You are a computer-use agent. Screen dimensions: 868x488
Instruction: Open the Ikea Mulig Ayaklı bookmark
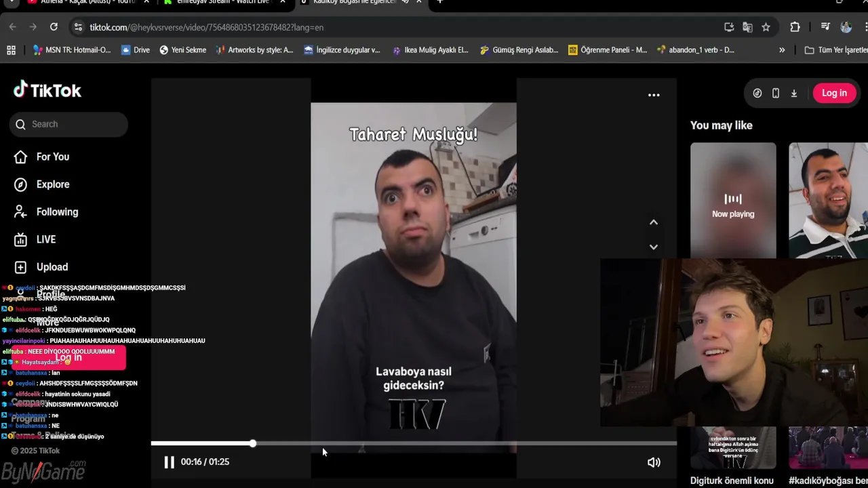point(431,50)
